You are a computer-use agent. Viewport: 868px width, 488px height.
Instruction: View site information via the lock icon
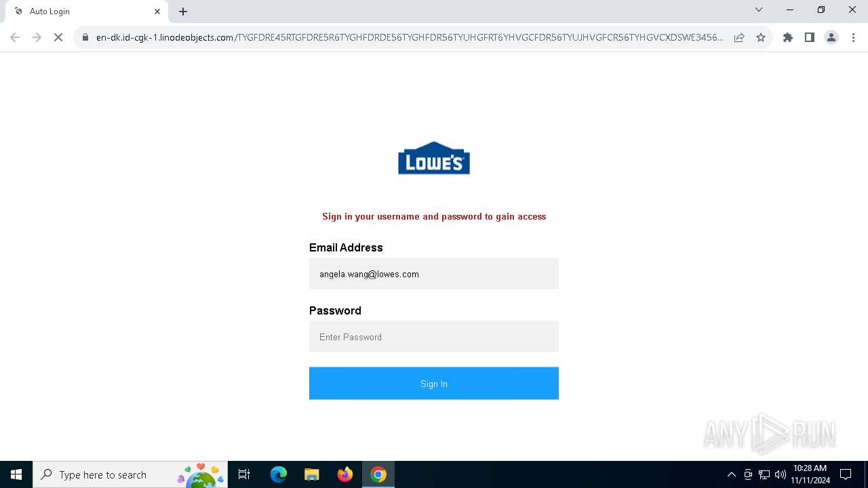tap(85, 37)
